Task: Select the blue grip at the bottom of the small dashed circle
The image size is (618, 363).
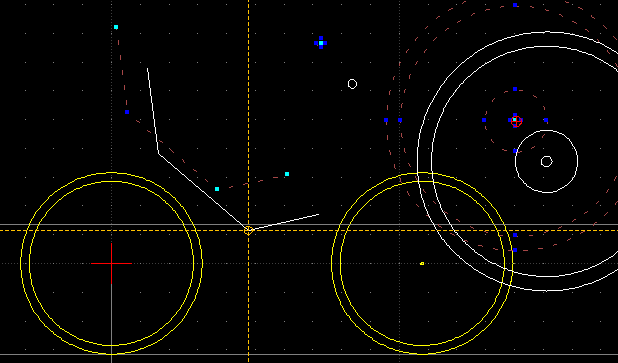Action: [x=515, y=151]
